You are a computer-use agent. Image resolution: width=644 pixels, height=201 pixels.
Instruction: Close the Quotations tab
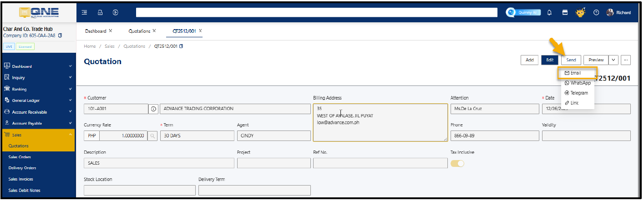click(x=154, y=31)
